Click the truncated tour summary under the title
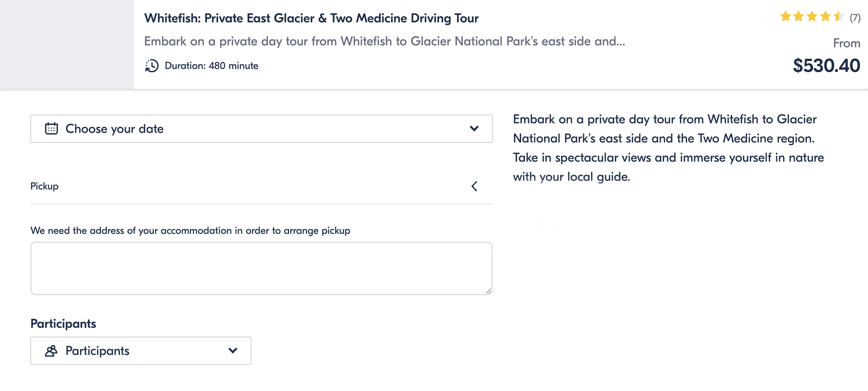 pyautogui.click(x=384, y=41)
